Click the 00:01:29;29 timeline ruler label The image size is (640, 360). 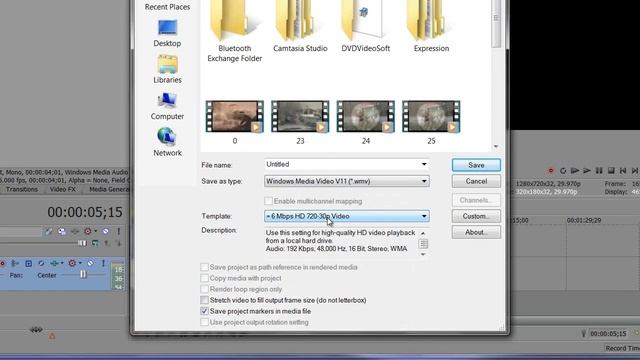coord(584,220)
